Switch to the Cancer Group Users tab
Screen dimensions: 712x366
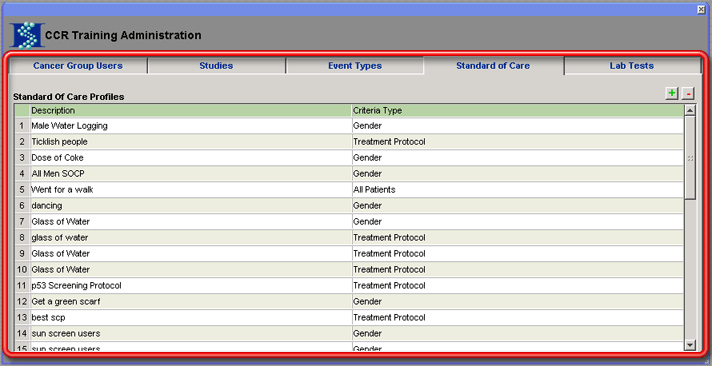[78, 66]
